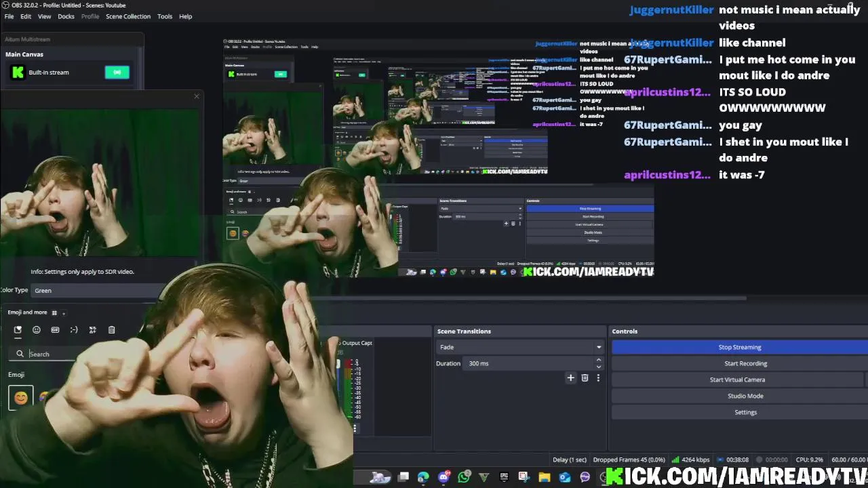Open Task View from the taskbar
This screenshot has height=488, width=868.
point(403,477)
